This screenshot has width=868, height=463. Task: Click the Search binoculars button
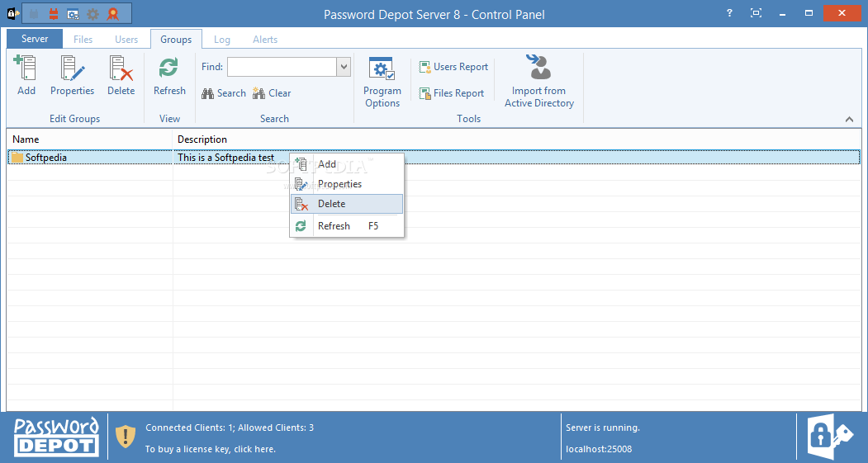point(224,93)
